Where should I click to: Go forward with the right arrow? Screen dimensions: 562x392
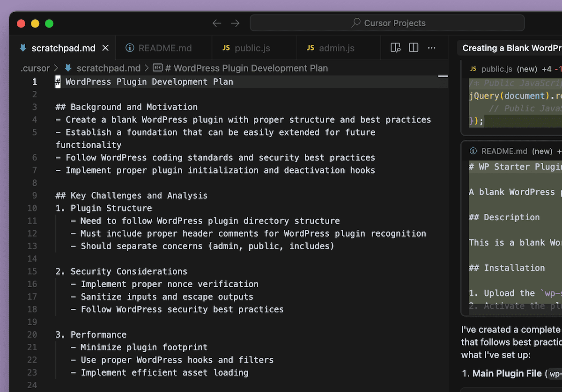(236, 23)
